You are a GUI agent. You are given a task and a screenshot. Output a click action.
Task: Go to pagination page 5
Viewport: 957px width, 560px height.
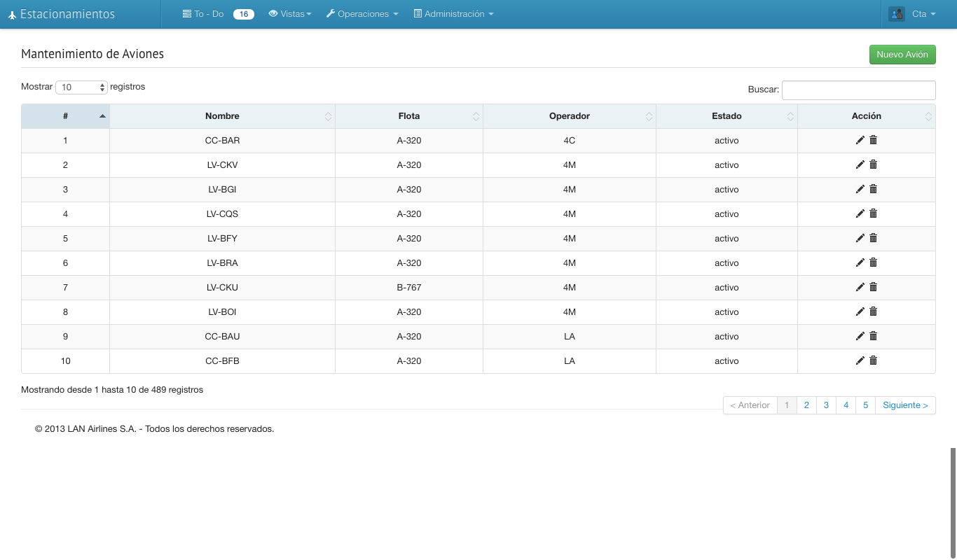[865, 405]
